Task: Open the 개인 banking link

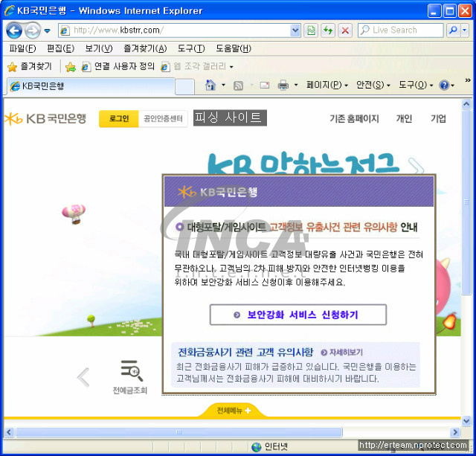Action: [404, 119]
